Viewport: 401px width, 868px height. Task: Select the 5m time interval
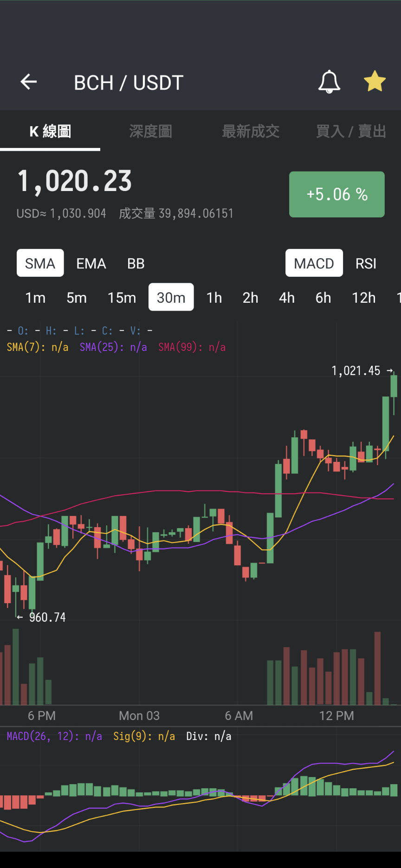tap(77, 297)
